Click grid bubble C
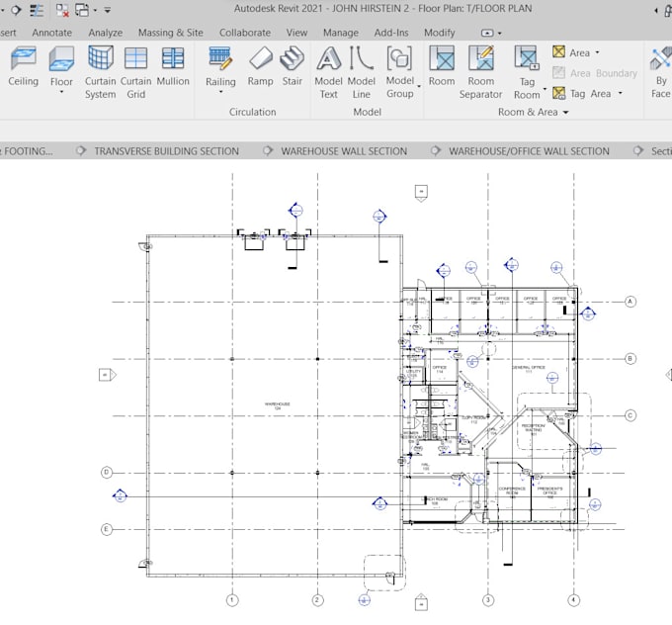Screen dimensions: 672x625 coord(630,415)
